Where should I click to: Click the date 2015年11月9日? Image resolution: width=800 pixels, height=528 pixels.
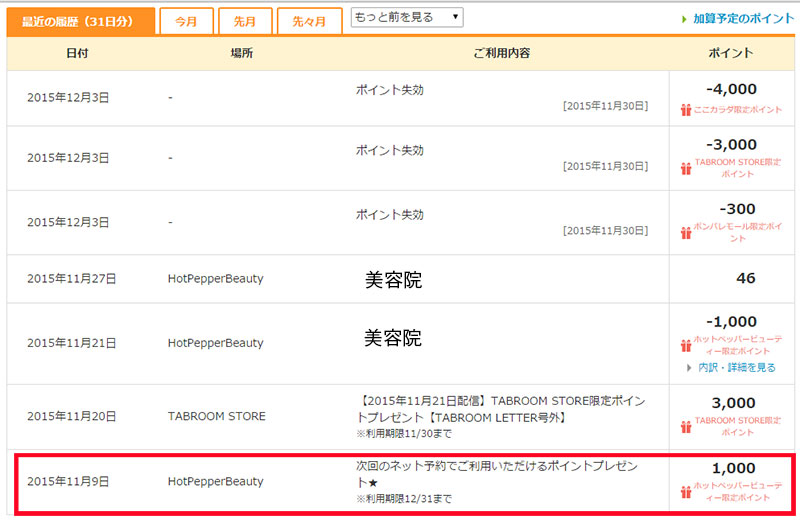click(68, 482)
